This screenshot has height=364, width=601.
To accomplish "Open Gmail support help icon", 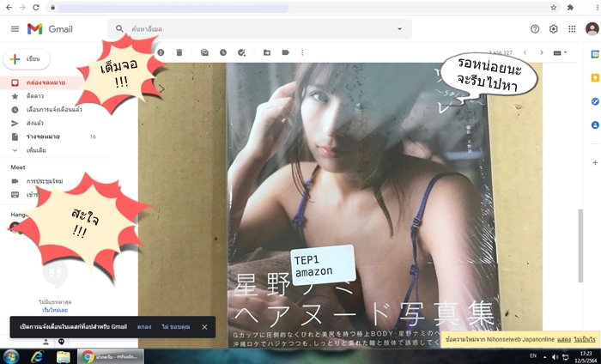I will coord(535,28).
